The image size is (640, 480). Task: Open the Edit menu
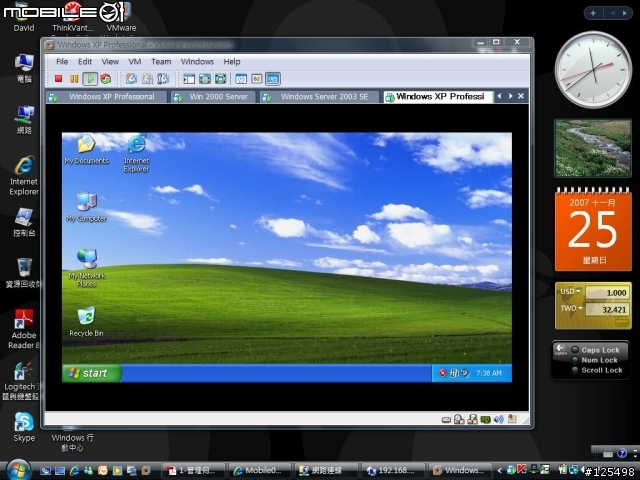(85, 62)
